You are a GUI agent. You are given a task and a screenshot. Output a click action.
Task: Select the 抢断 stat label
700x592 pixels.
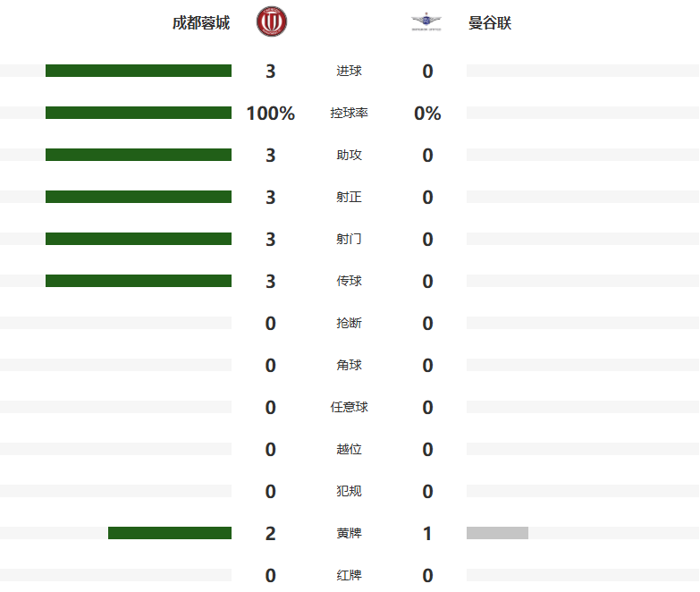pos(350,323)
